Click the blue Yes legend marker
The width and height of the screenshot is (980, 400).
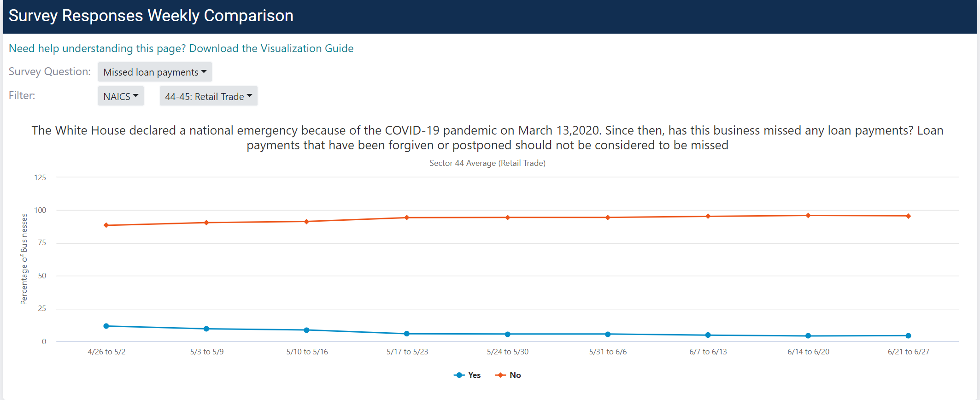point(459,375)
